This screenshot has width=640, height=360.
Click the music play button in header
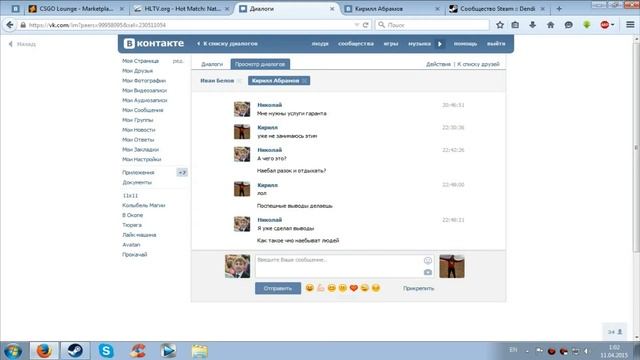(x=440, y=44)
